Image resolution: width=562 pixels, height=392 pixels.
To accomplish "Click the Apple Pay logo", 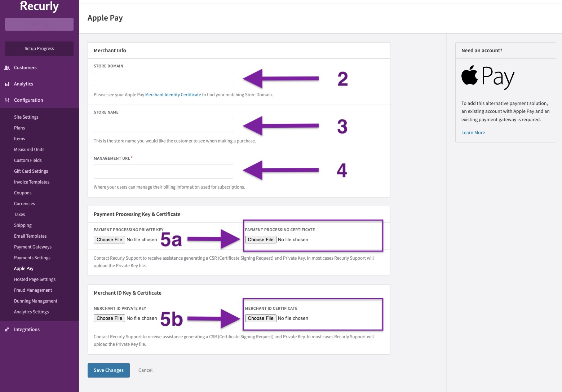I will pyautogui.click(x=488, y=77).
